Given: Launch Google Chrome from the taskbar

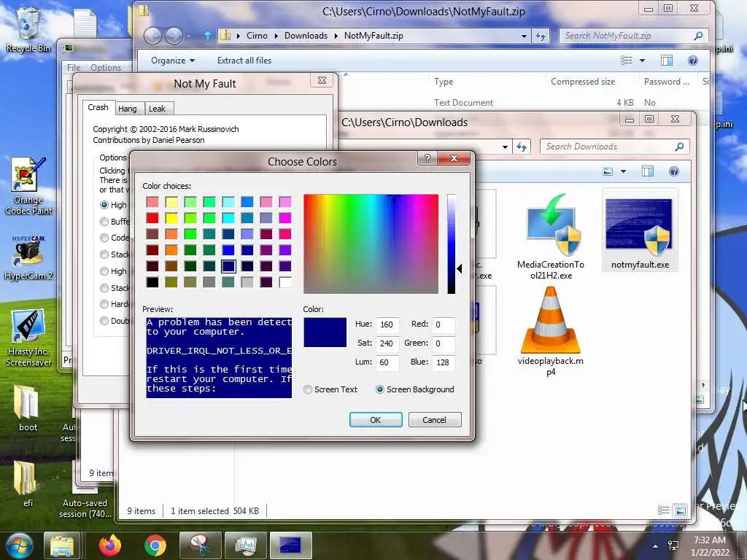Looking at the screenshot, I should point(155,545).
